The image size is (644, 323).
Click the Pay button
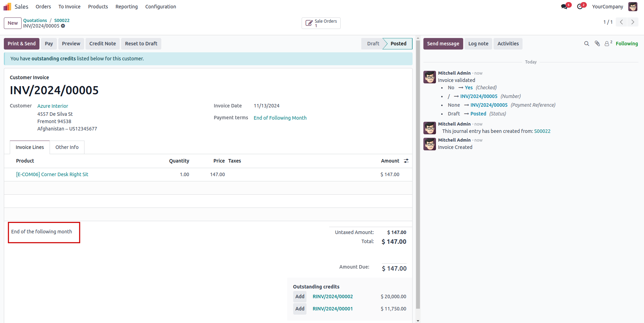49,44
